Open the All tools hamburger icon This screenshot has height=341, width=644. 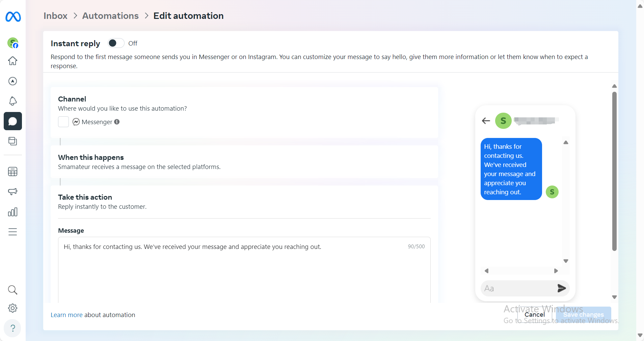(x=12, y=232)
